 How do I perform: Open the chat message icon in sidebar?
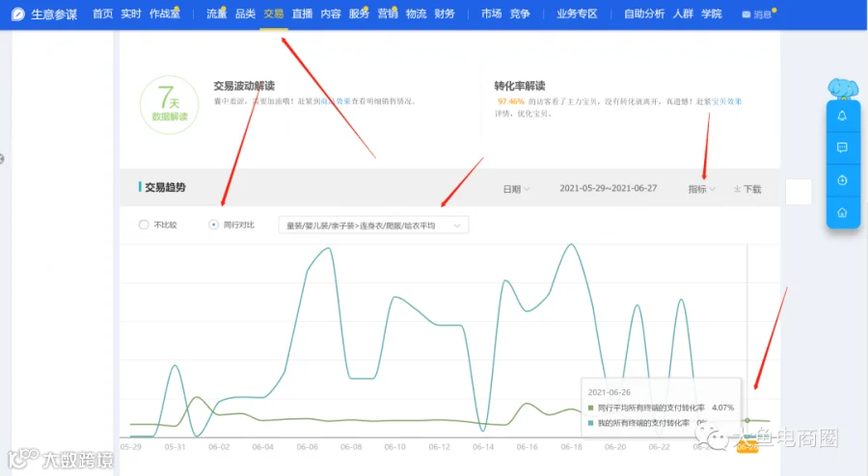point(842,147)
